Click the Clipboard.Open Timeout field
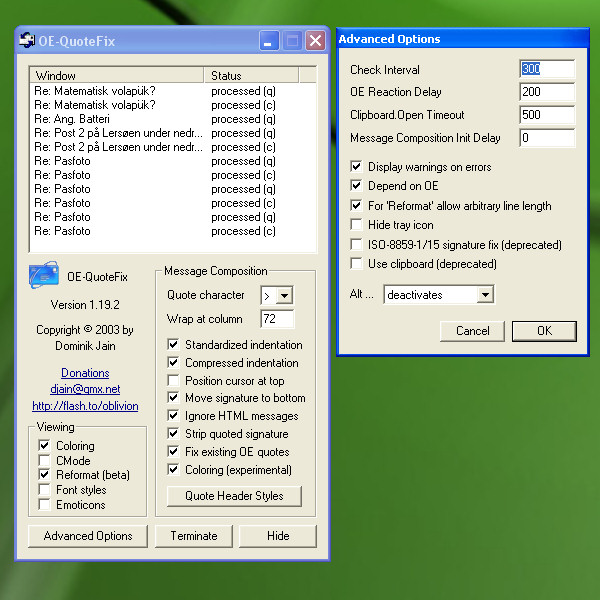Screen dimensions: 600x600 pyautogui.click(x=547, y=115)
